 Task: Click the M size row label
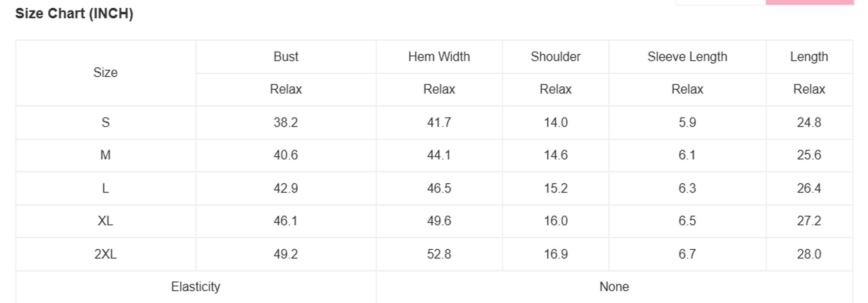point(105,155)
